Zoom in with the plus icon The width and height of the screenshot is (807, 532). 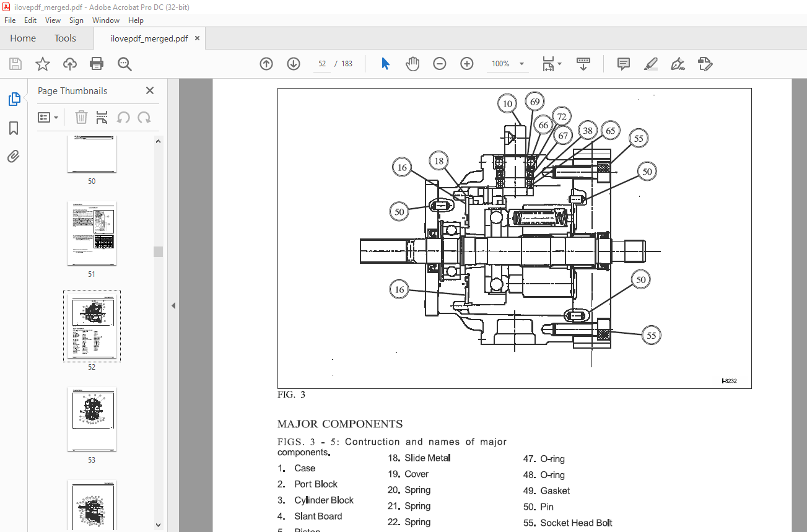point(467,64)
